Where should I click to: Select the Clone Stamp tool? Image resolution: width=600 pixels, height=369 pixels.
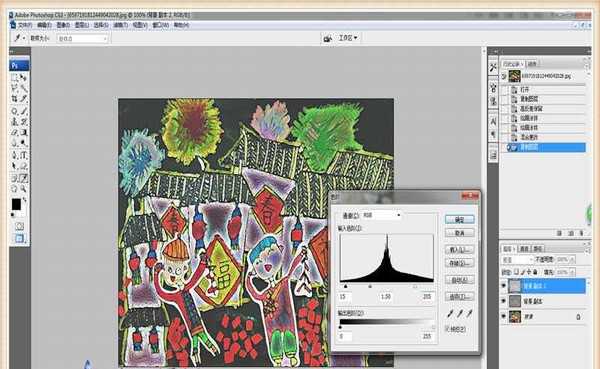tap(15, 122)
